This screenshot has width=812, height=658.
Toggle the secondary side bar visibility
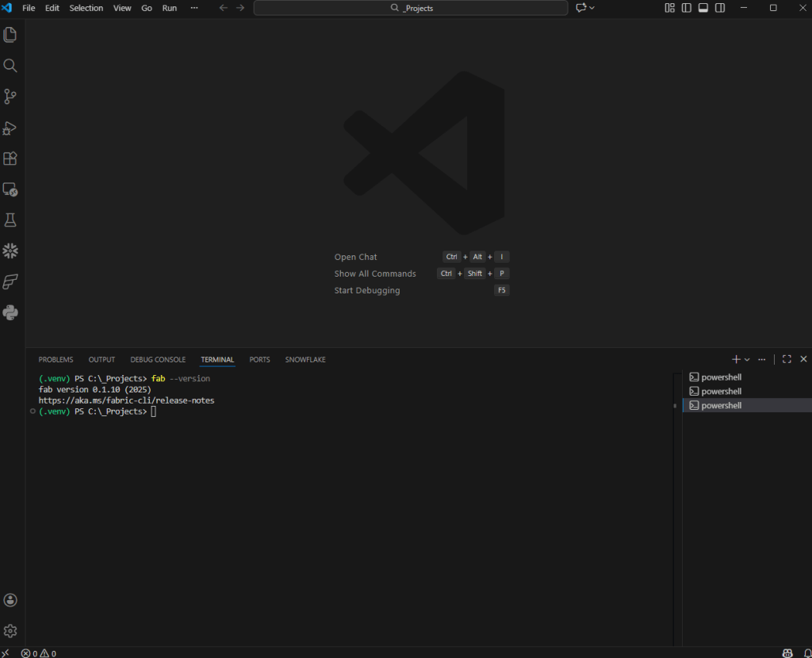pos(720,8)
